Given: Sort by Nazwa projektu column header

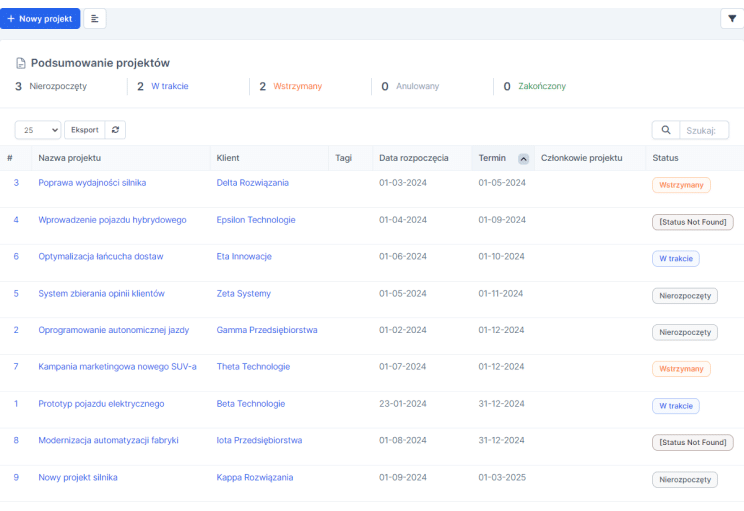Looking at the screenshot, I should 70,158.
